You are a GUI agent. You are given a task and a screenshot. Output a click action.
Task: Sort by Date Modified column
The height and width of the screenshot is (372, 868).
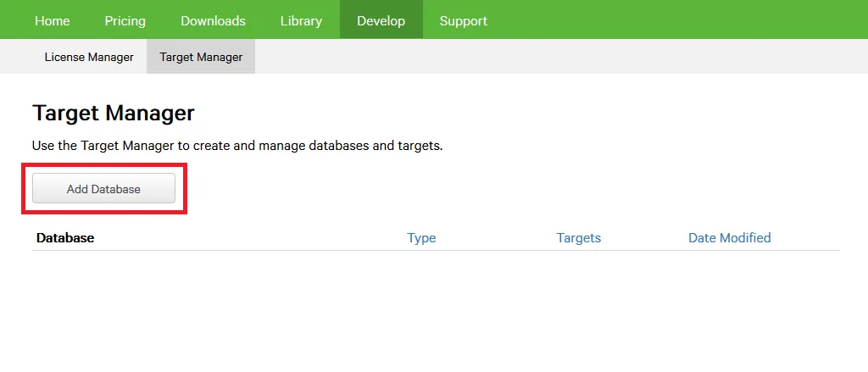(729, 238)
